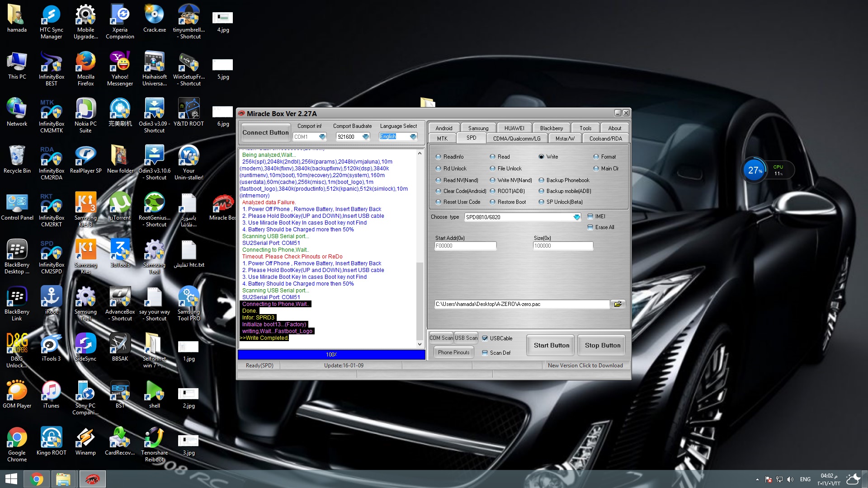Enable the IMEI checkbox
Viewport: 868px width, 488px height.
click(590, 216)
